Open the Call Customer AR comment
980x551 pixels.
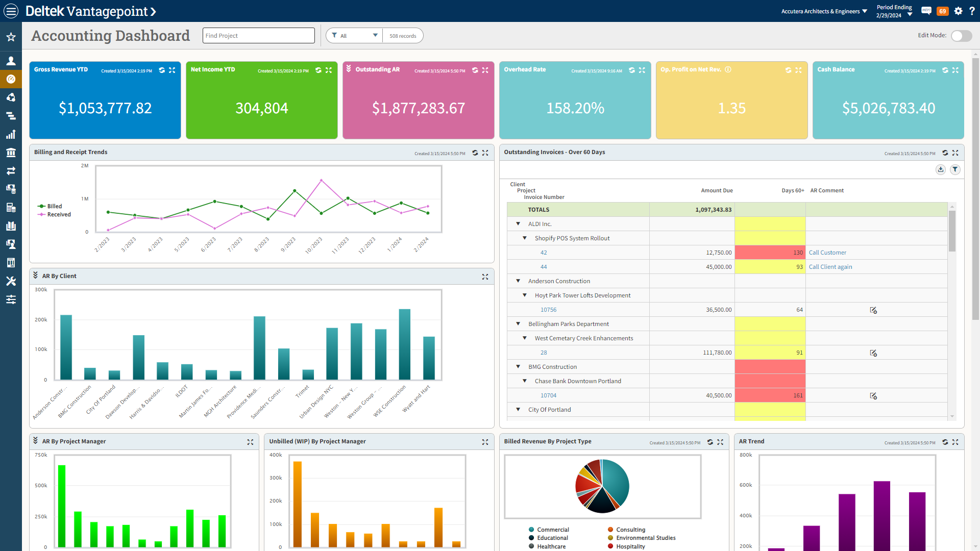click(827, 253)
